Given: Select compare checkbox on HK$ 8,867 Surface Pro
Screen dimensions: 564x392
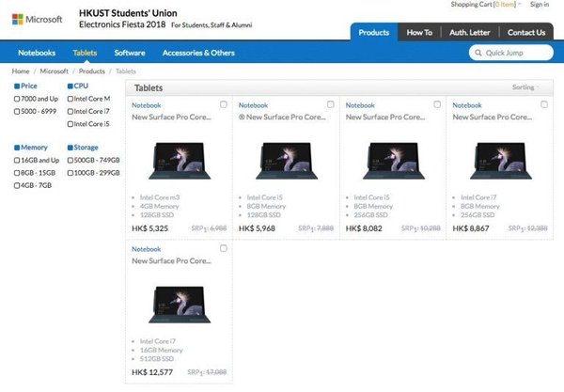Looking at the screenshot, I should click(544, 104).
